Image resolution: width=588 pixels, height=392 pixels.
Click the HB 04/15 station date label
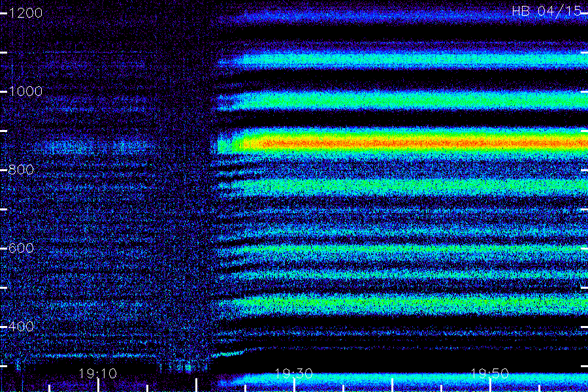point(546,11)
